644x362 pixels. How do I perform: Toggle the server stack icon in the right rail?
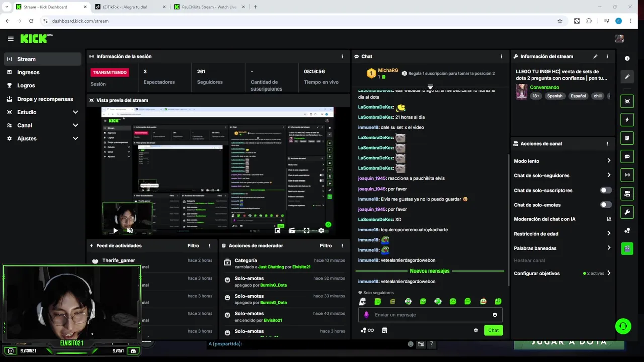[x=627, y=194]
